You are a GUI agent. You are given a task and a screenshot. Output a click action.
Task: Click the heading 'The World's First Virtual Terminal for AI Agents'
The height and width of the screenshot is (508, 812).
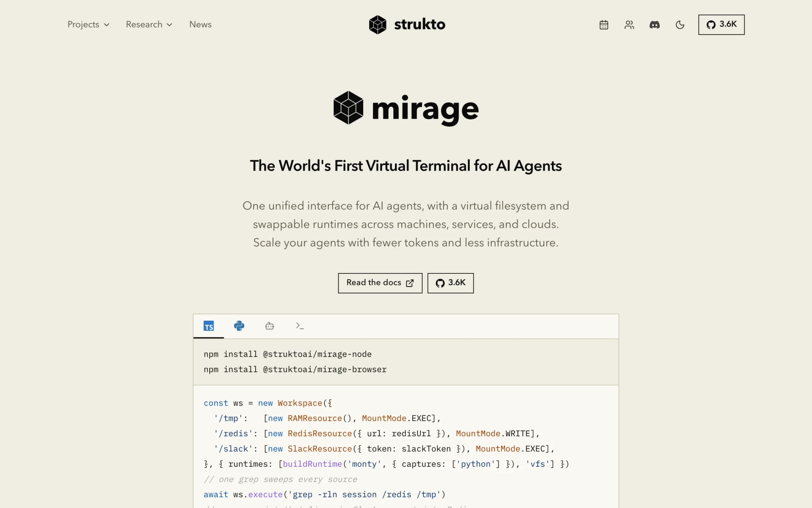tap(406, 166)
